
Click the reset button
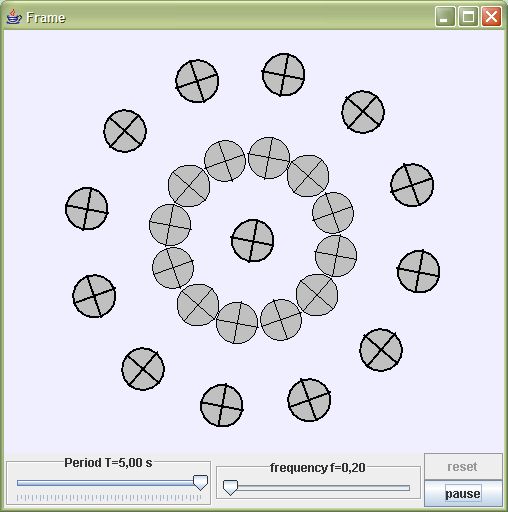pyautogui.click(x=463, y=466)
